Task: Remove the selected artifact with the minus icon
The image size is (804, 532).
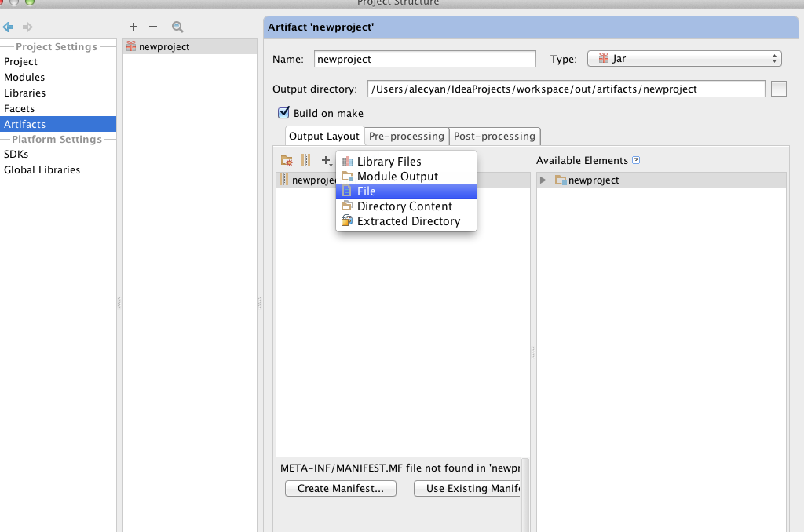Action: (x=153, y=27)
